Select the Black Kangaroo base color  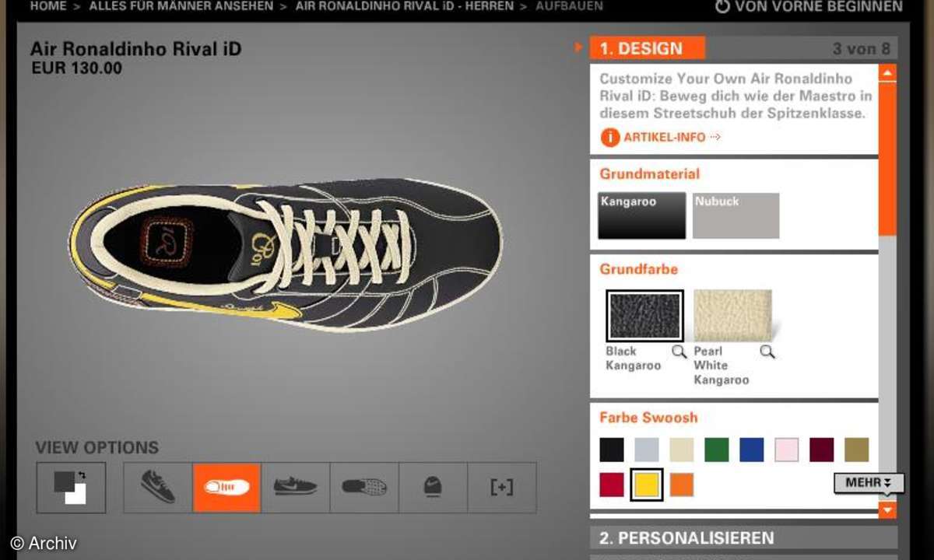pyautogui.click(x=645, y=316)
